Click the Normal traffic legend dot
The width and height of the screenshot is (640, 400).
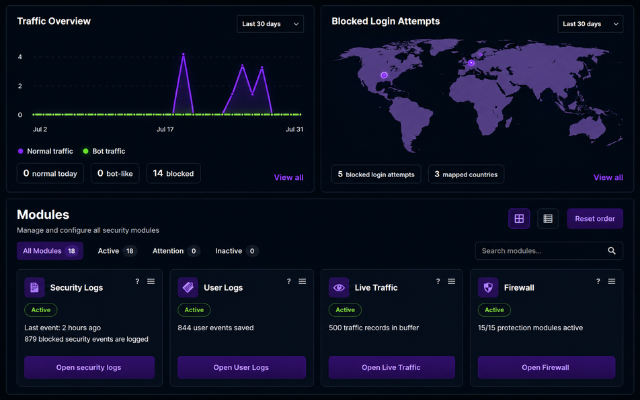[20, 151]
